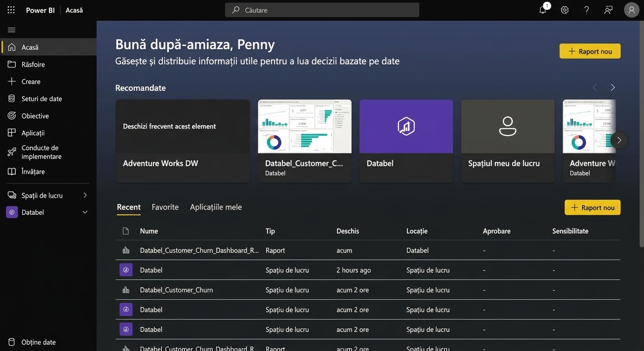
Task: Sort by the Tip column header
Action: click(x=270, y=231)
